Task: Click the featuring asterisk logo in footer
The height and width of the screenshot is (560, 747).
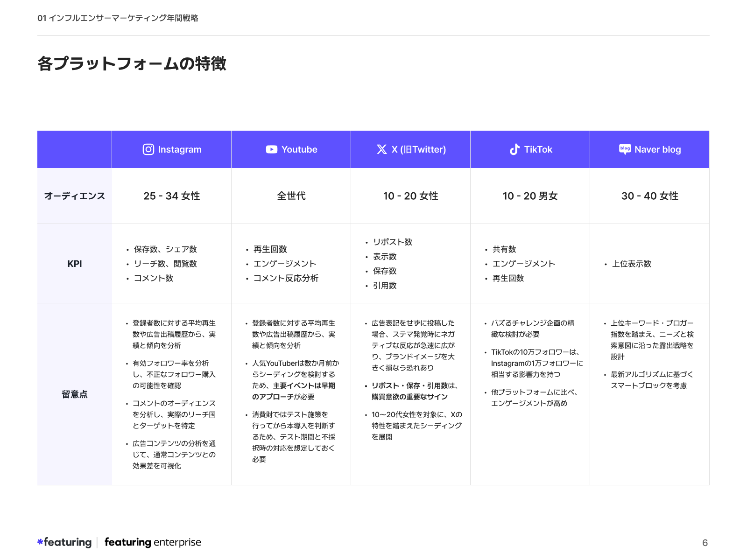Action: (x=40, y=542)
